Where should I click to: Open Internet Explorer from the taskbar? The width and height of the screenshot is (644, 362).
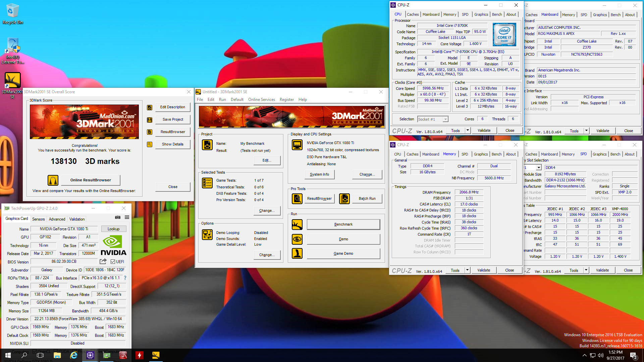[74, 355]
